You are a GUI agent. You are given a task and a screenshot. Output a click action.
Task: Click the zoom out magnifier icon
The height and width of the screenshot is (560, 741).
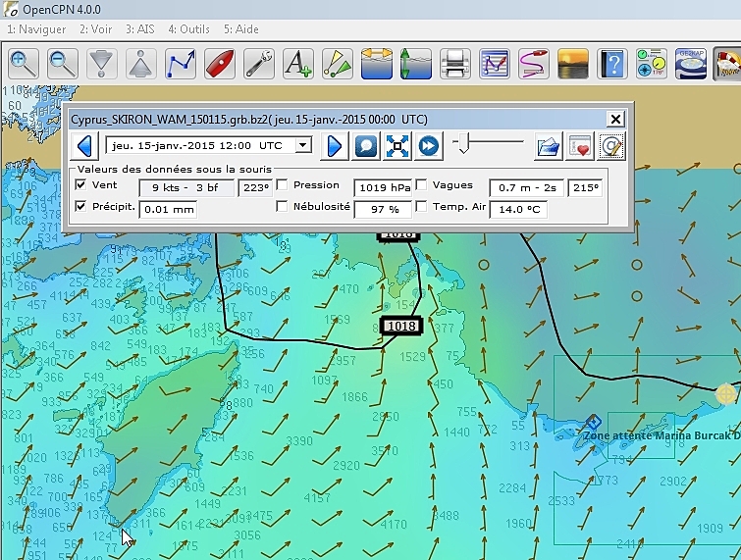(63, 64)
